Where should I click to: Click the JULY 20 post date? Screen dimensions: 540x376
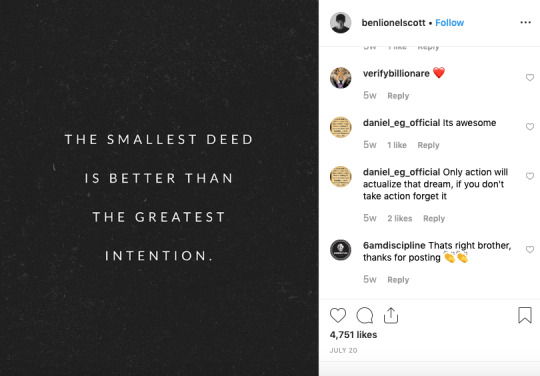[343, 351]
